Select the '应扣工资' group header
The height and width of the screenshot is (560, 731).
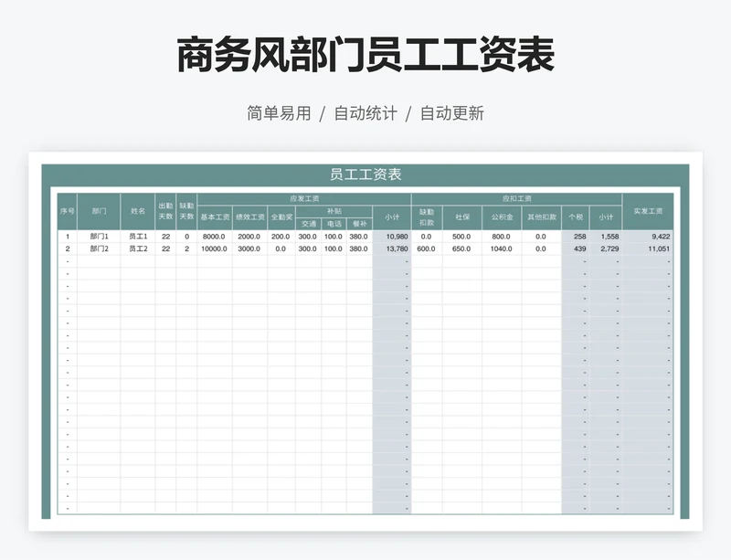(516, 198)
